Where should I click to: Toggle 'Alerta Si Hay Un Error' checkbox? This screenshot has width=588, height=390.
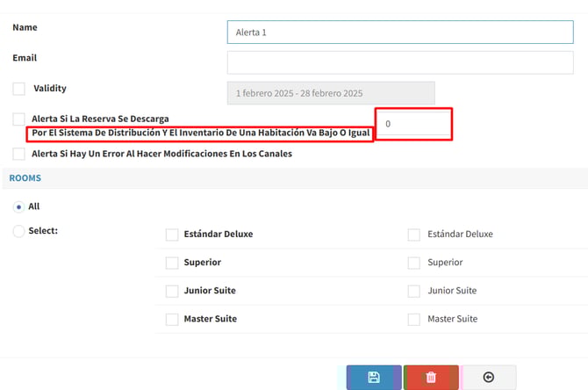click(18, 154)
